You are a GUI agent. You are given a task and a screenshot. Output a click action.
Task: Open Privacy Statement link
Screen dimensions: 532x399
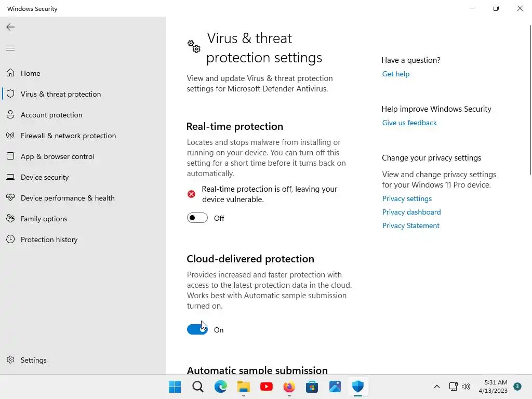coord(410,225)
